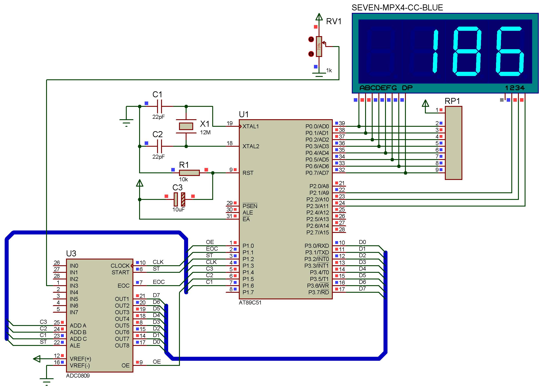Select resistor R1 10k body
This screenshot has height=392, width=545.
(x=189, y=173)
